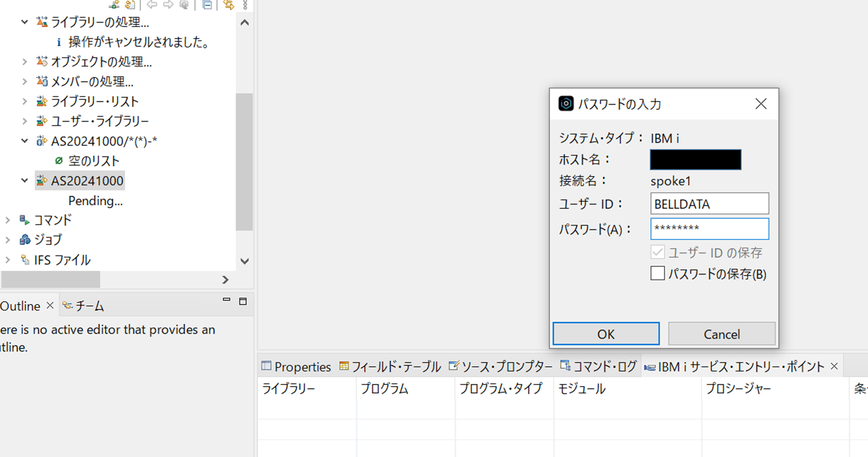Screen dimensions: 868x457
Task: Click the tree's scroll-up arrow
Action: (x=245, y=22)
